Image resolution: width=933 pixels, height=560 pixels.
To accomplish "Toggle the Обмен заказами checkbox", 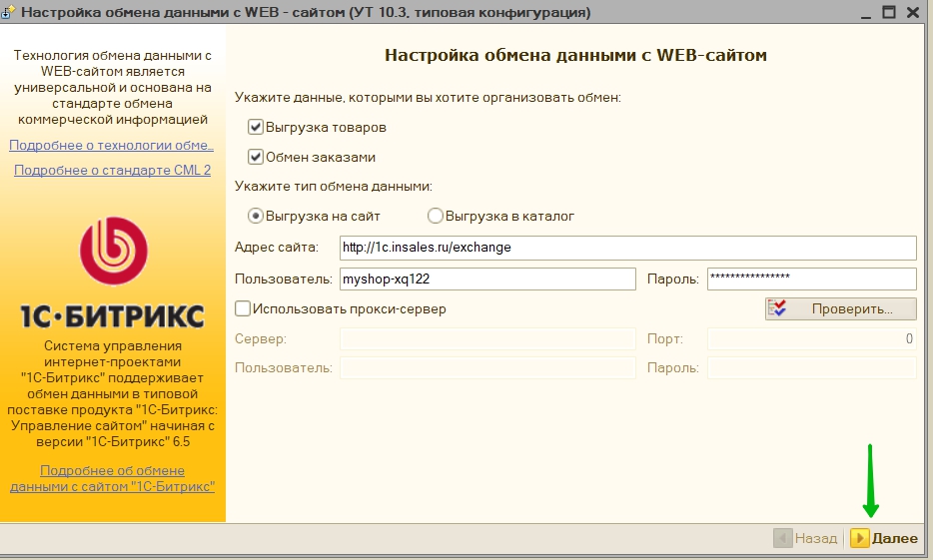I will 256,157.
